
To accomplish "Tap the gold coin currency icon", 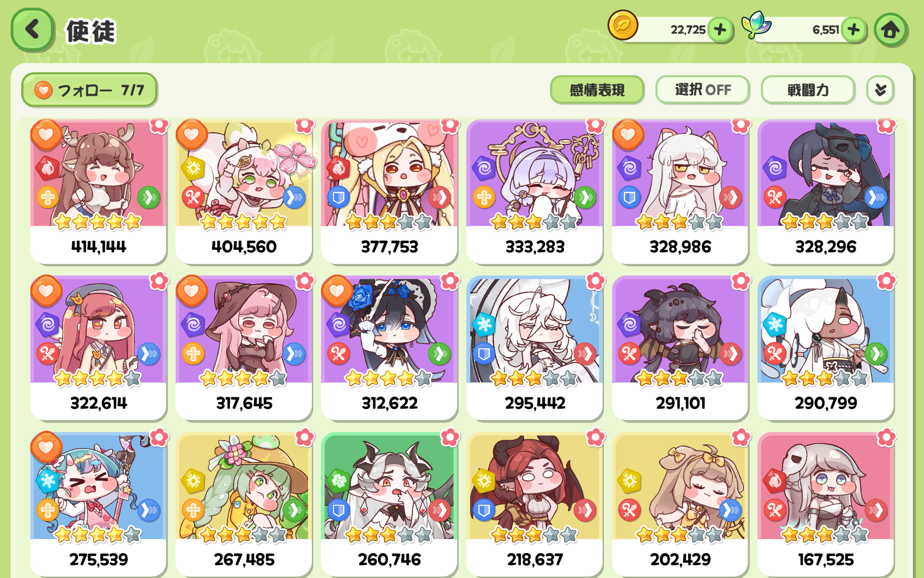I will pos(623,25).
